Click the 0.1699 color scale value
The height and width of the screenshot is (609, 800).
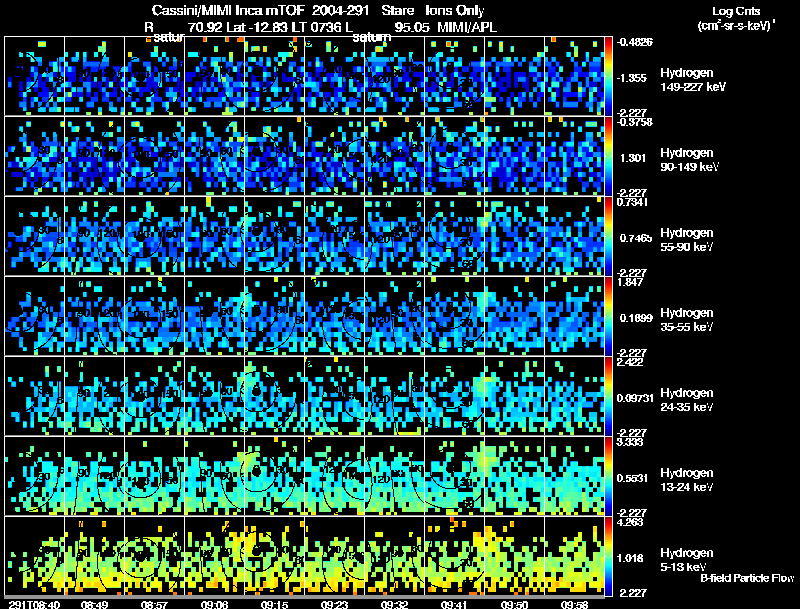[636, 318]
